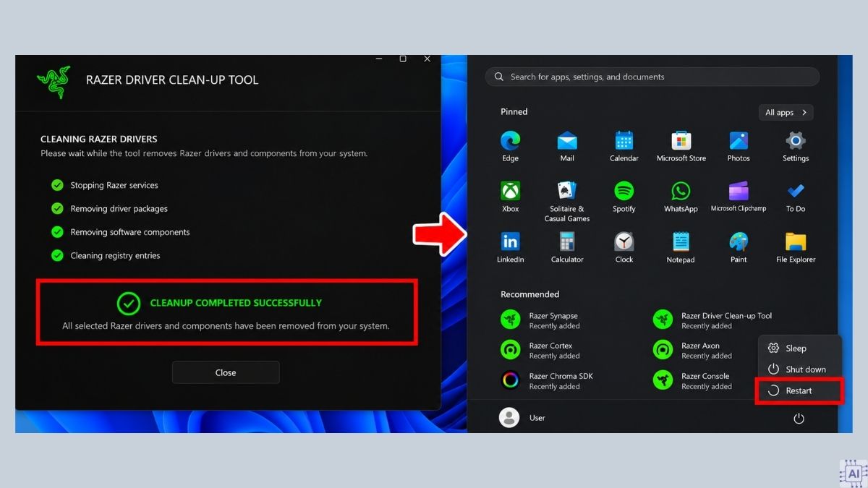Open Solitaire & Casual Games
The width and height of the screenshot is (868, 488).
(567, 202)
